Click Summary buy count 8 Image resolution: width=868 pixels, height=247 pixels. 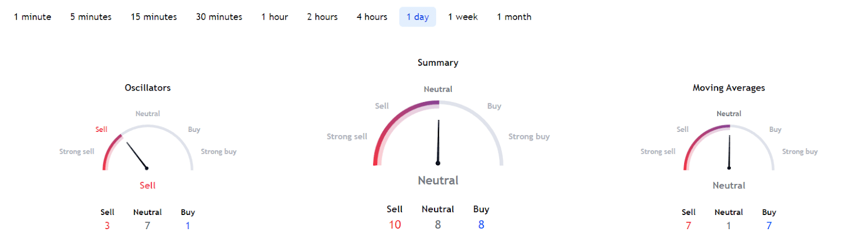481,225
